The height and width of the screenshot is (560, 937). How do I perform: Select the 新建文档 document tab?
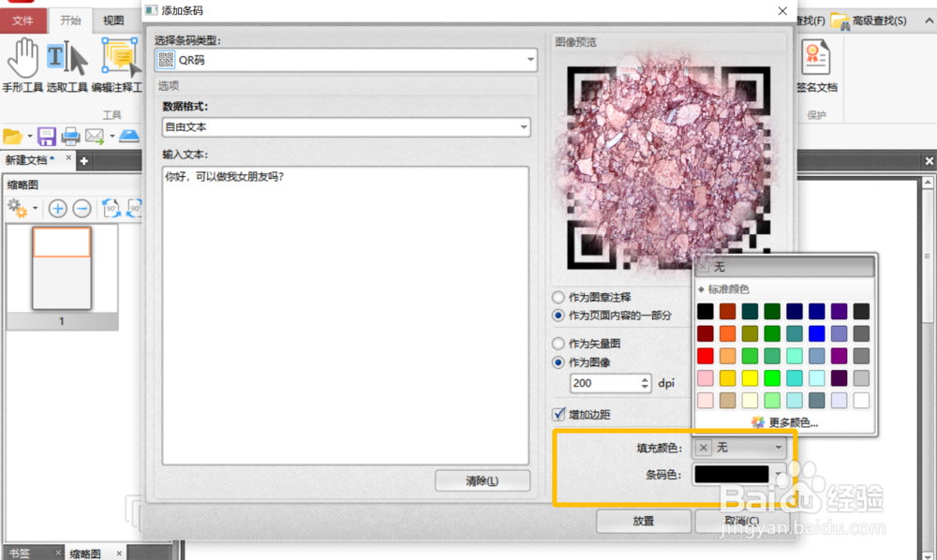coord(30,160)
